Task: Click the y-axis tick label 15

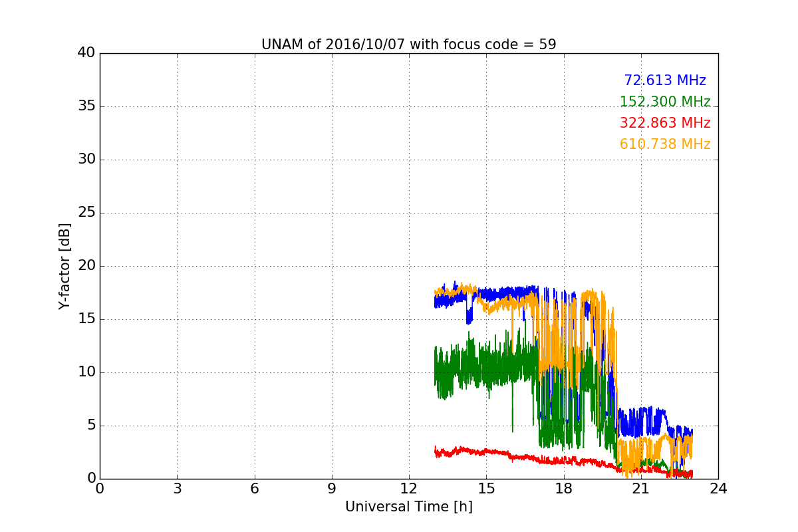Action: (x=86, y=319)
